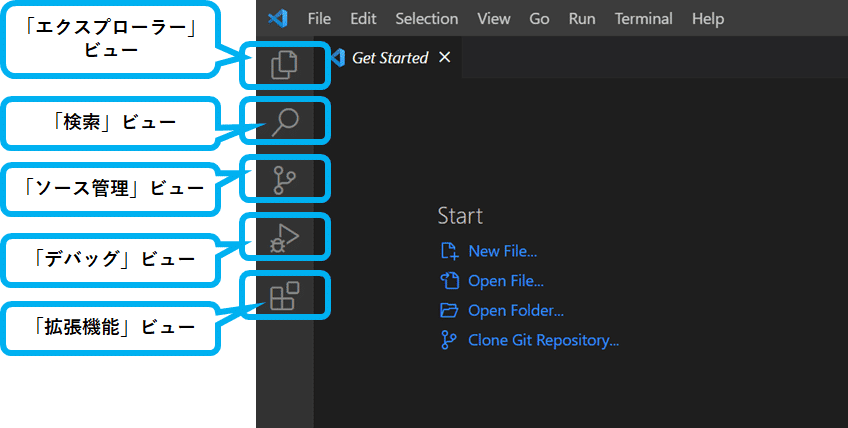Close the Get Started tab

445,58
